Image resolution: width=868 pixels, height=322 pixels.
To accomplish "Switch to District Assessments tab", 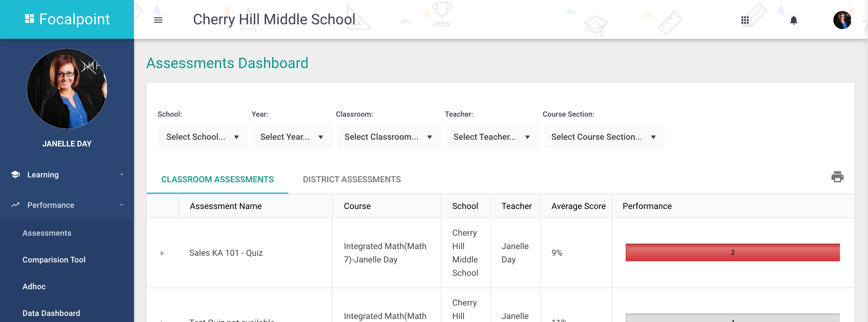I will click(352, 179).
